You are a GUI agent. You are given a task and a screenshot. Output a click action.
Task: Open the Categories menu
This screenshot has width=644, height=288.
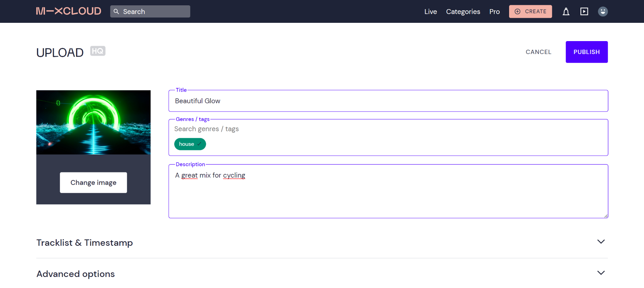click(463, 12)
